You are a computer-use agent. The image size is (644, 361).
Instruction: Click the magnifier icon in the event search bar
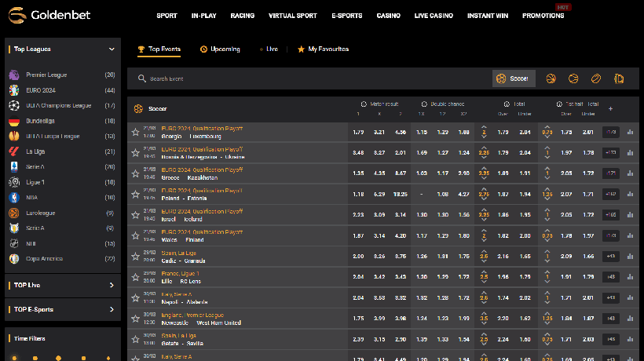[x=141, y=78]
